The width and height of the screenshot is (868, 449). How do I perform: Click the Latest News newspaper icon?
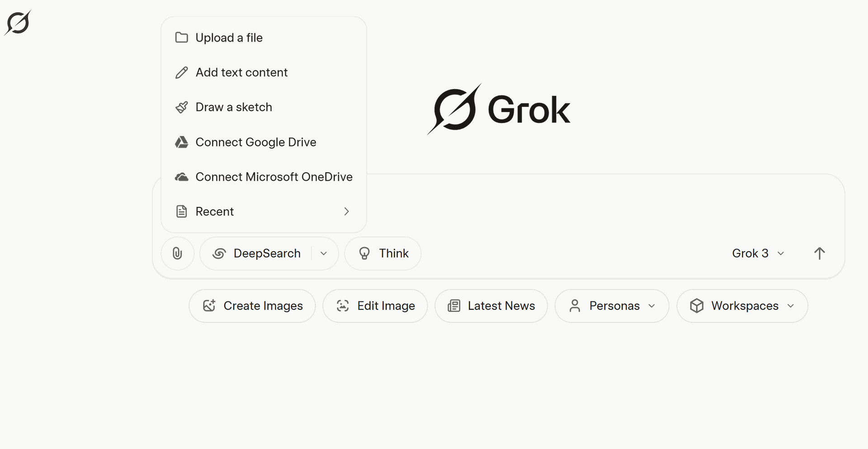[454, 306]
